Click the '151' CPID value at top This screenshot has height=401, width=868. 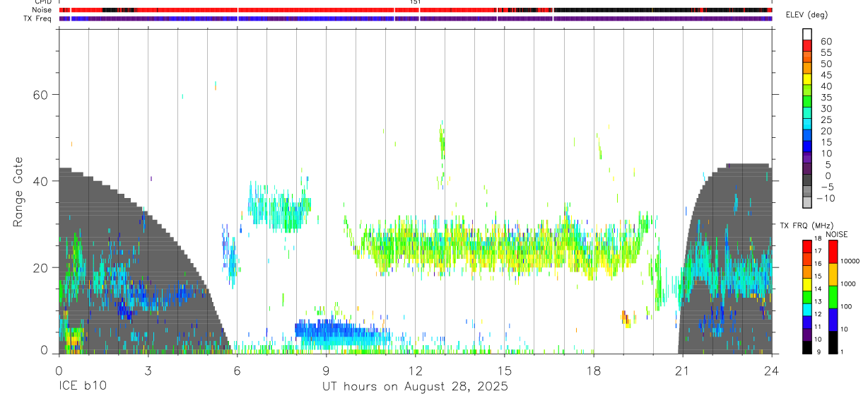pyautogui.click(x=415, y=2)
